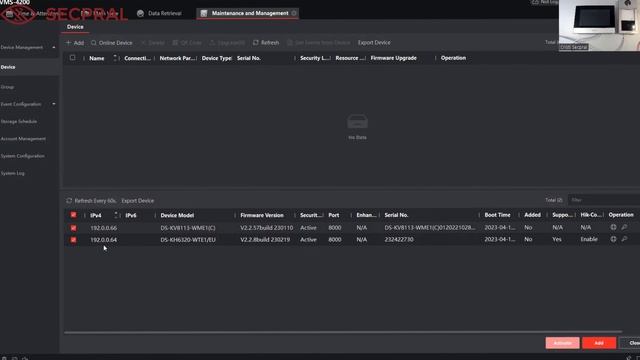Click the online devices Filter field
Image resolution: width=640 pixels, height=360 pixels.
point(604,200)
